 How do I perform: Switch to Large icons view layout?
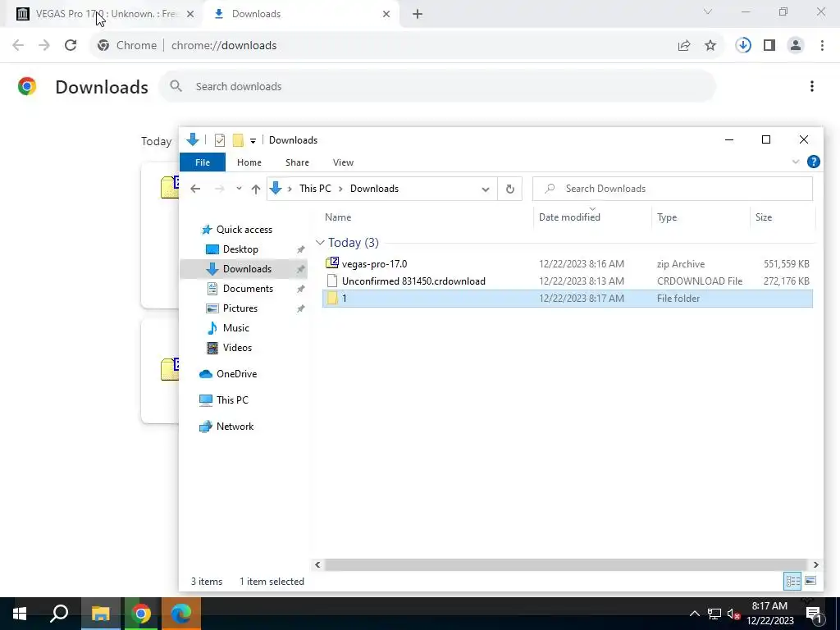(810, 581)
